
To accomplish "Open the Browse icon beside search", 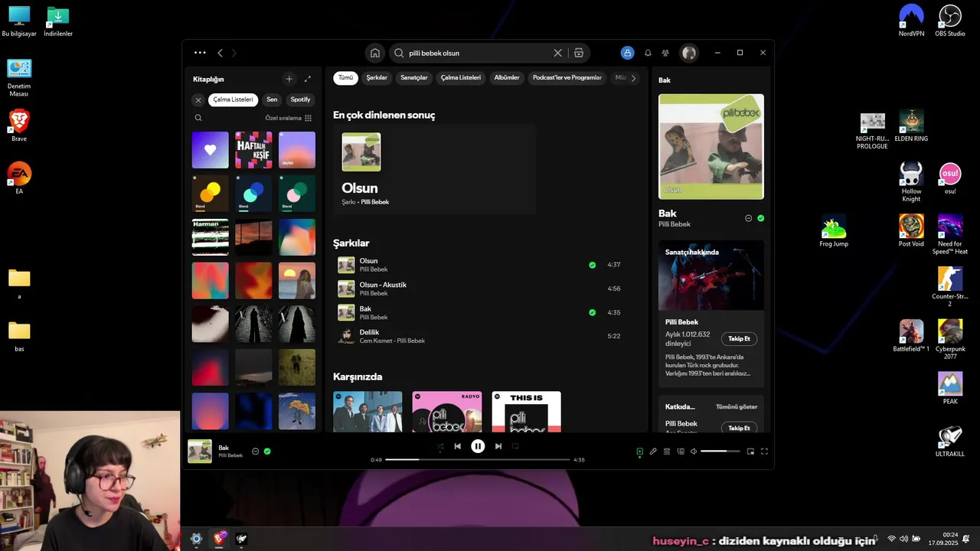I will [579, 53].
